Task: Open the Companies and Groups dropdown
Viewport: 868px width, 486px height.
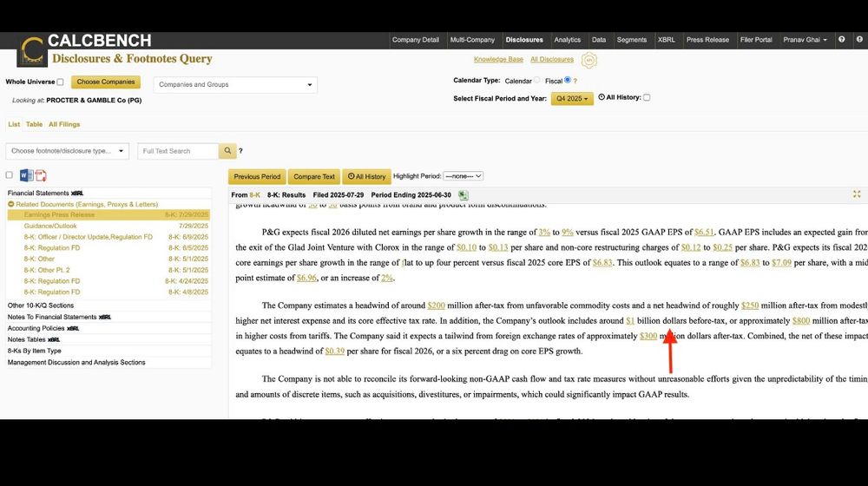Action: click(235, 85)
